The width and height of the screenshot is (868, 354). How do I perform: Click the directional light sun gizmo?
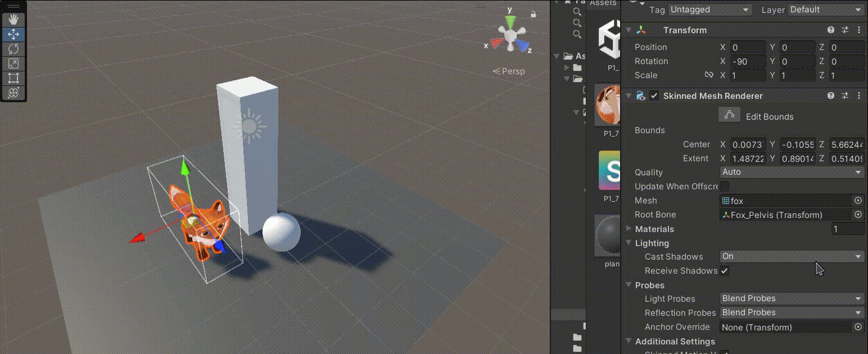click(x=250, y=126)
